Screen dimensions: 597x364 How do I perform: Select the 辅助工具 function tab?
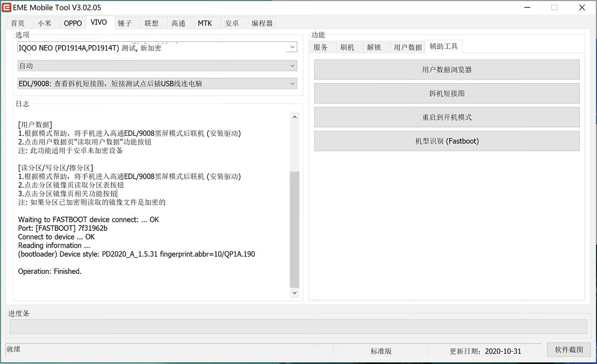point(443,46)
